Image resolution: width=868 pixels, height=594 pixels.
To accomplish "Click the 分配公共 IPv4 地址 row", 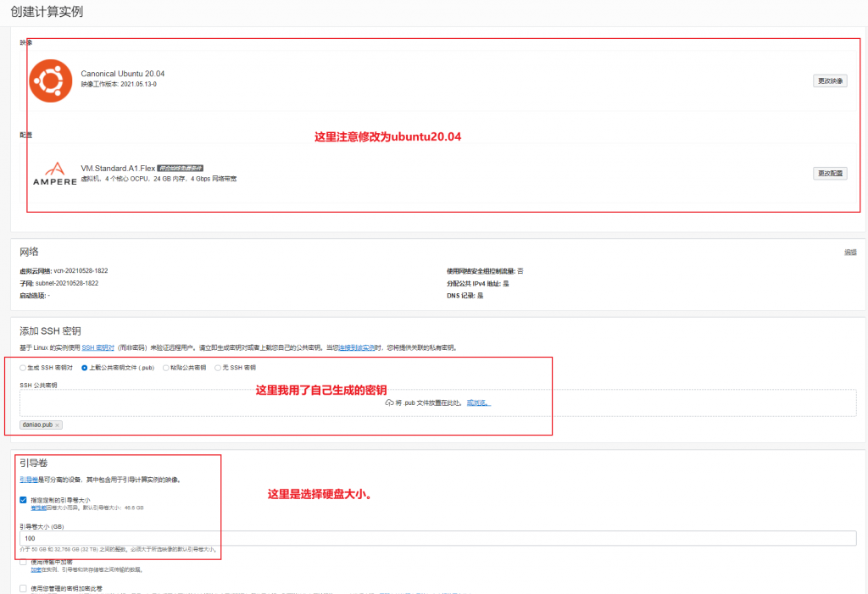I will coord(478,283).
